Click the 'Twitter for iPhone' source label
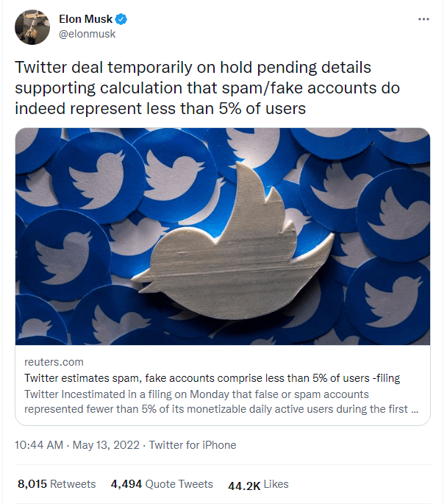The image size is (447, 504). pyautogui.click(x=193, y=444)
